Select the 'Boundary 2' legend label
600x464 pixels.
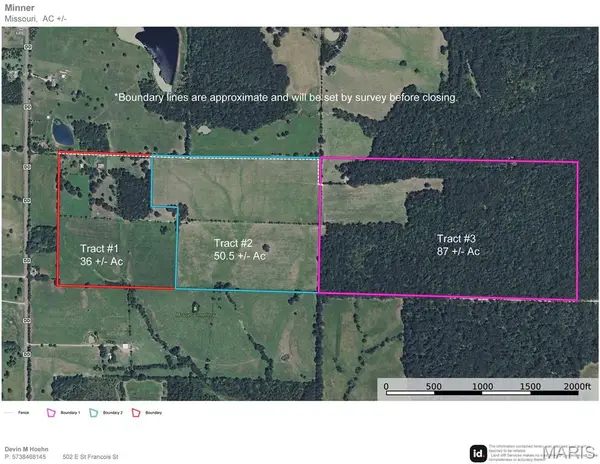tap(113, 413)
